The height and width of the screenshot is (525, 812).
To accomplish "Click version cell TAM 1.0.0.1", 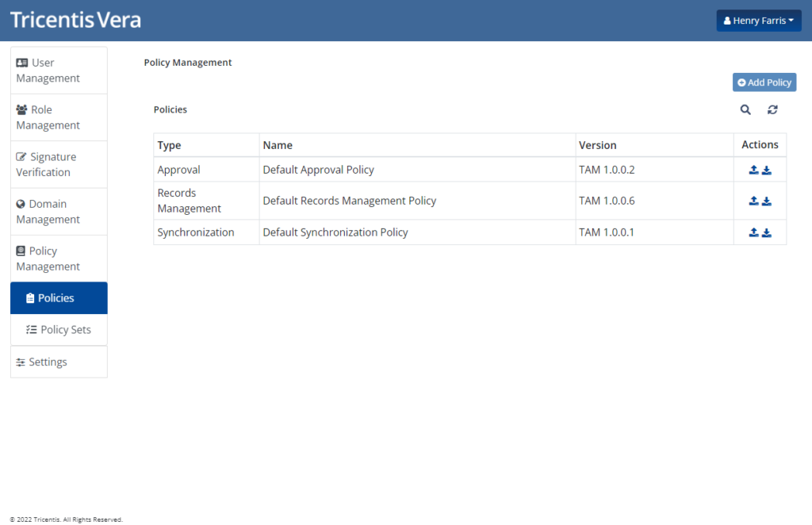I will (654, 232).
